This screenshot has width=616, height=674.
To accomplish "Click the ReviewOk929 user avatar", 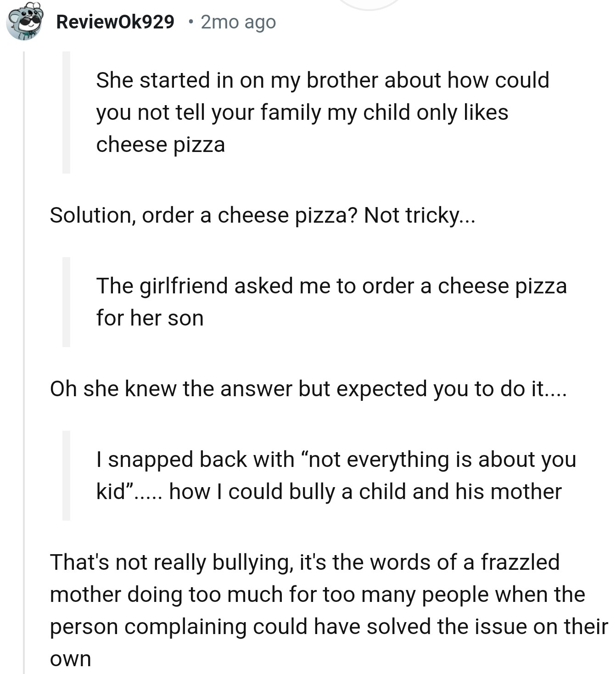I will click(24, 21).
